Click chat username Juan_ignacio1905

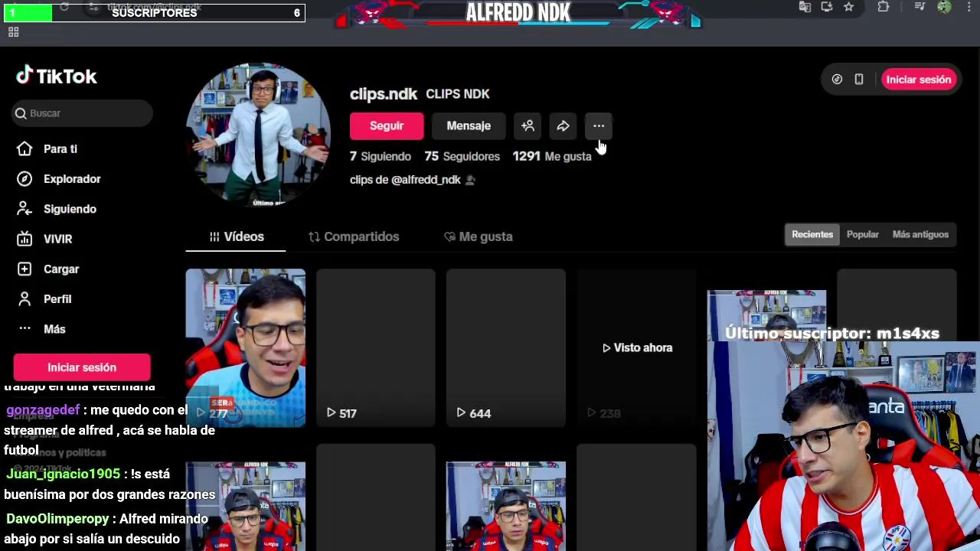tap(63, 474)
